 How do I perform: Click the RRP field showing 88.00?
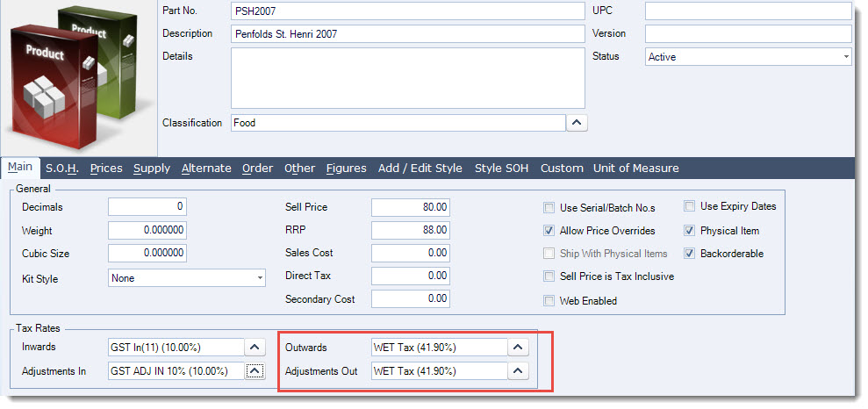point(411,230)
